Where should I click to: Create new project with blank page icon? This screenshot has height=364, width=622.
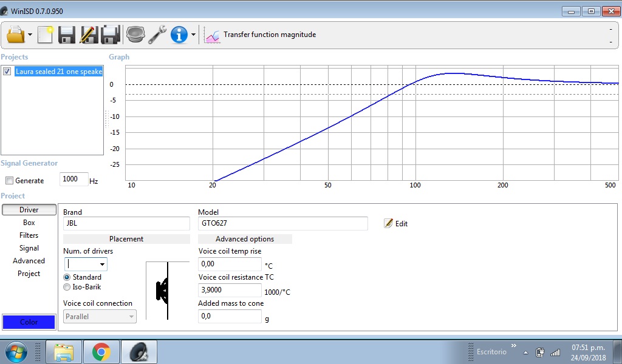click(x=45, y=35)
